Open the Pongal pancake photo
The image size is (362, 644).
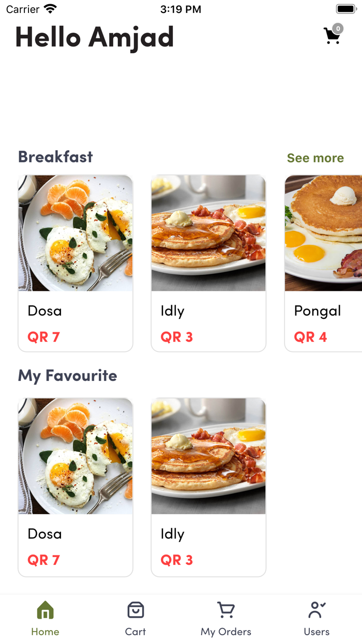pyautogui.click(x=324, y=233)
